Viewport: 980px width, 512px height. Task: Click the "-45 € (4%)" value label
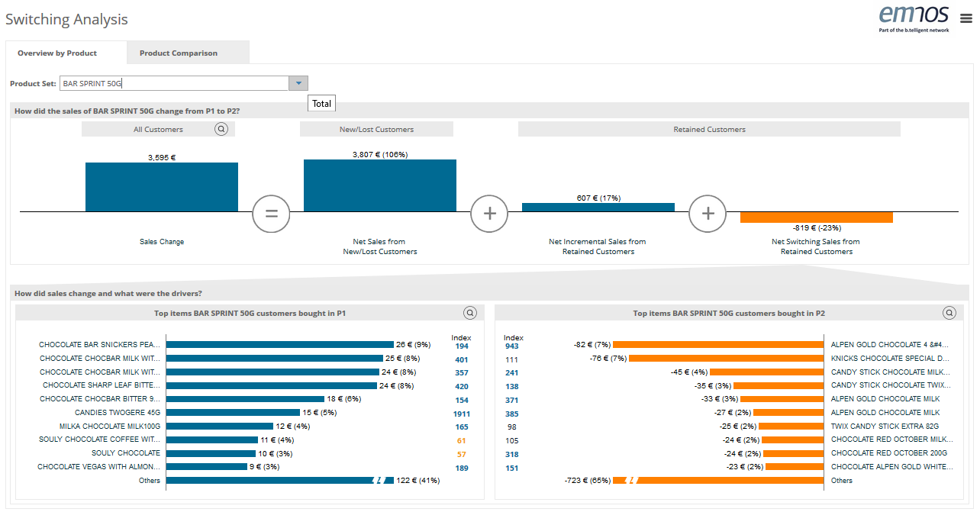tap(690, 372)
